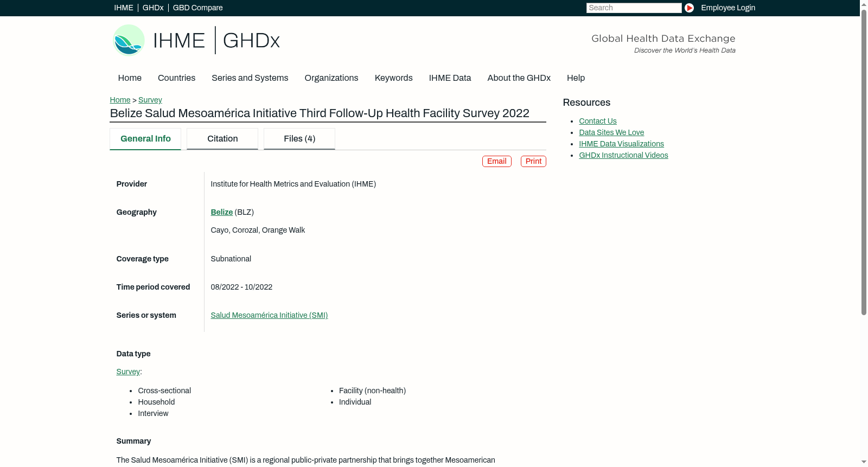868x467 pixels.
Task: Switch to the Files (4) tab
Action: [299, 139]
